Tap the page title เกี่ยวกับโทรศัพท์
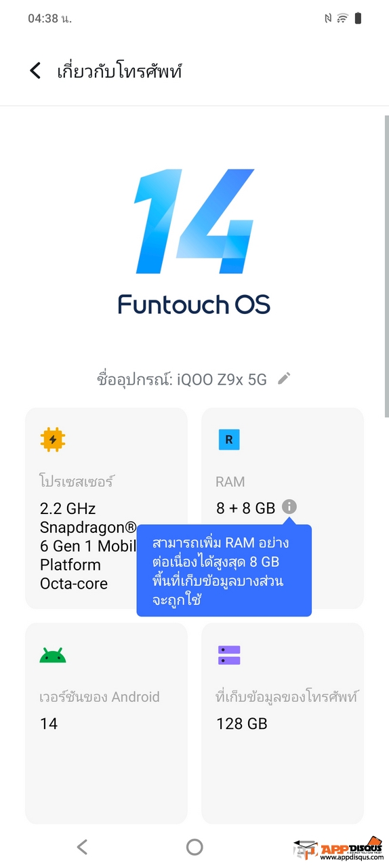This screenshot has height=868, width=389. 119,71
